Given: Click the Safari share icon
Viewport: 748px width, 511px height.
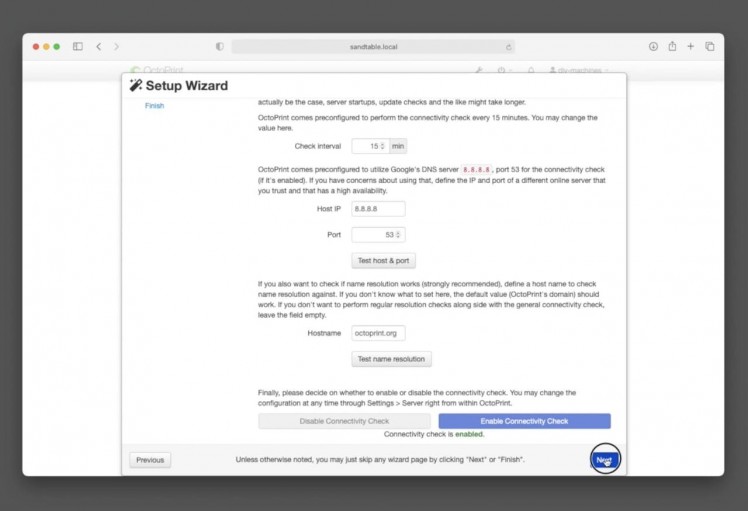Looking at the screenshot, I should (672, 46).
